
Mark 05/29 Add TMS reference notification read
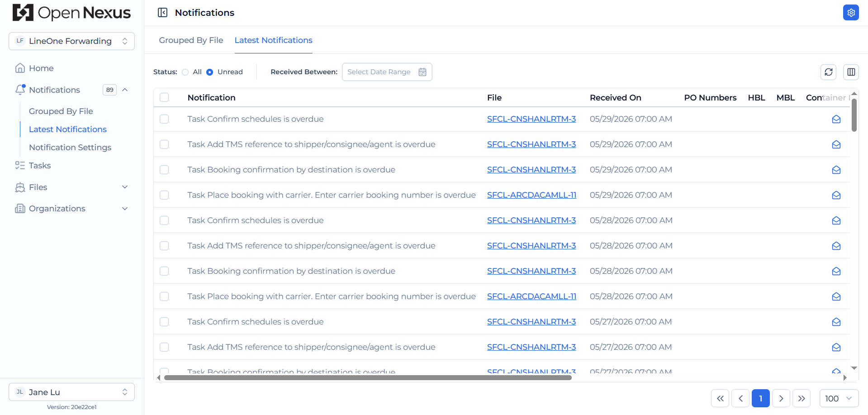[836, 144]
